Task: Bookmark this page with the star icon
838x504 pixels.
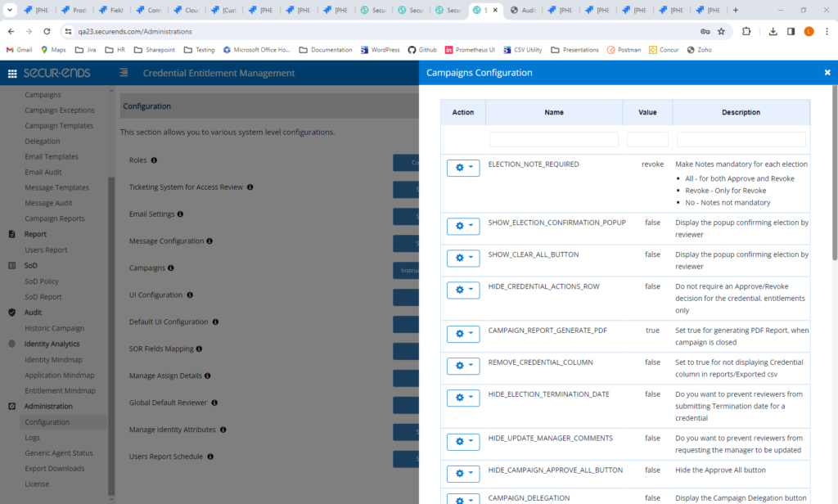Action: (x=721, y=32)
